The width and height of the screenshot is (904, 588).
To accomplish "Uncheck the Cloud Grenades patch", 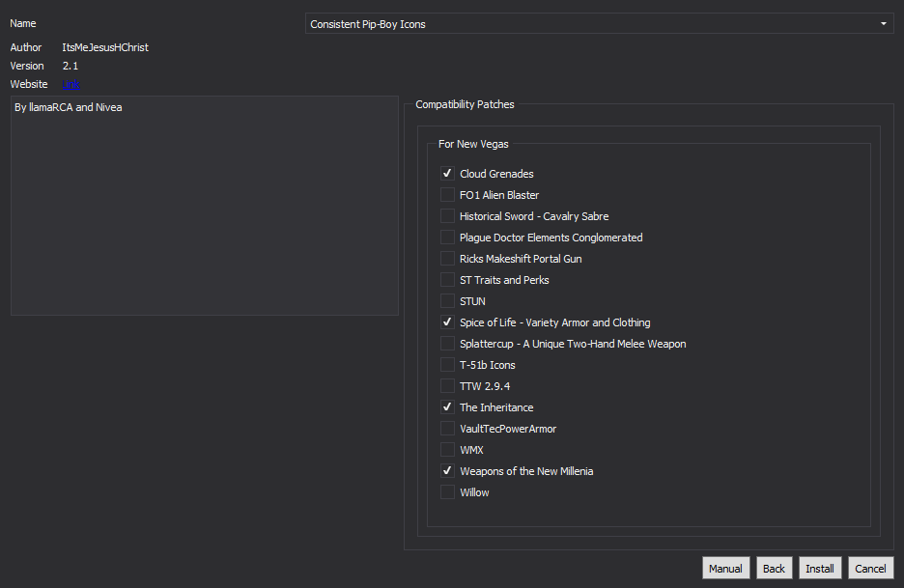I will (x=447, y=174).
